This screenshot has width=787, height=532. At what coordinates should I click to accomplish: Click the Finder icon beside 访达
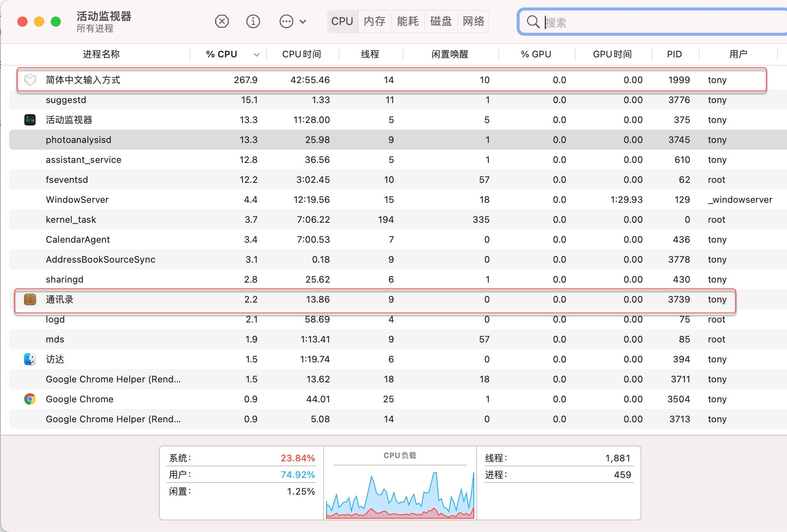point(30,359)
